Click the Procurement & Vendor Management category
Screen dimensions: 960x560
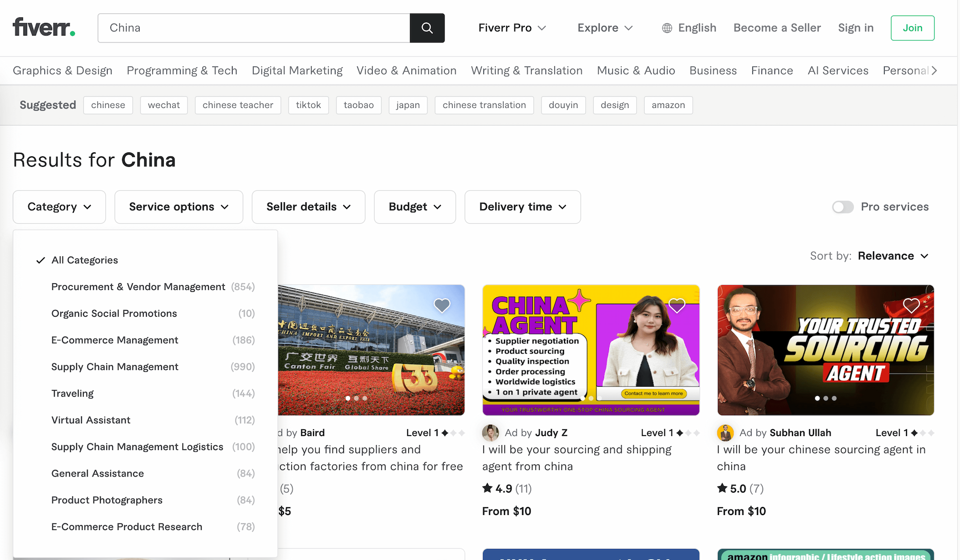click(138, 286)
